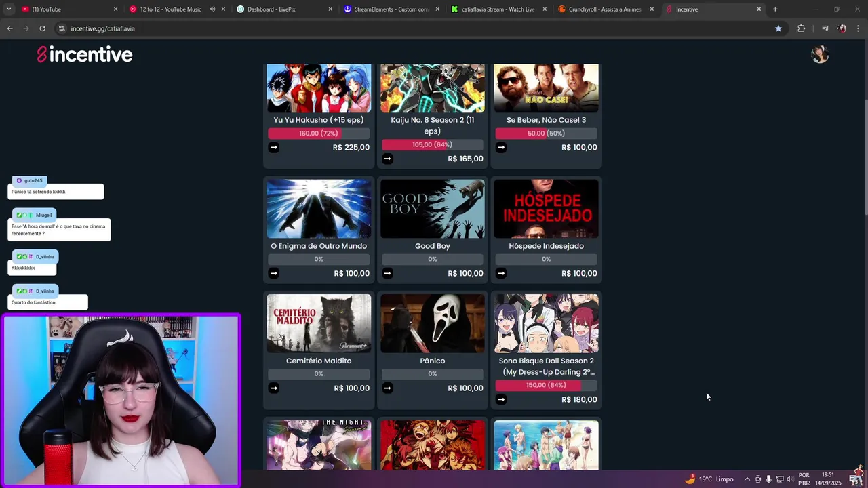Open the Pânico Ghostface thumbnail
Screen dimensions: 868x488
click(433, 323)
